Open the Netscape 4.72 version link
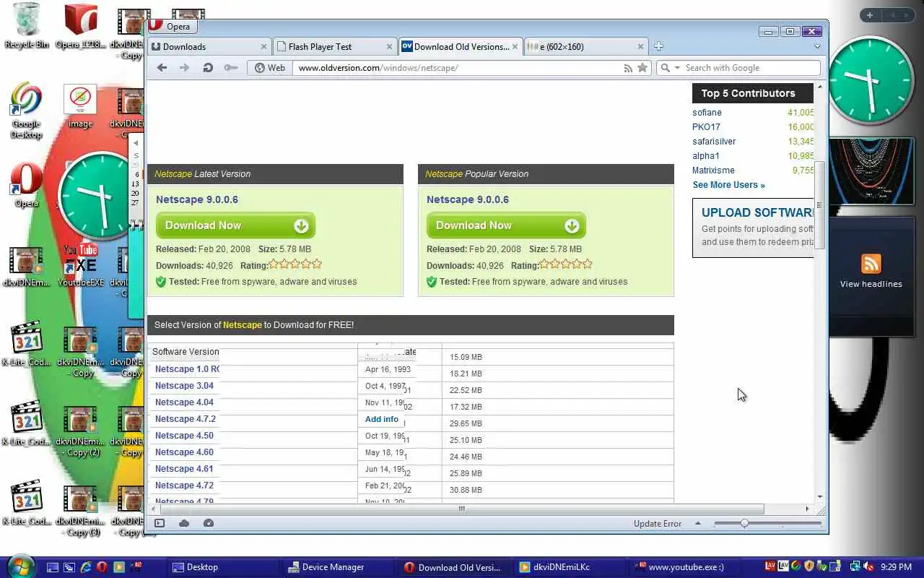This screenshot has width=924, height=578. [x=184, y=486]
